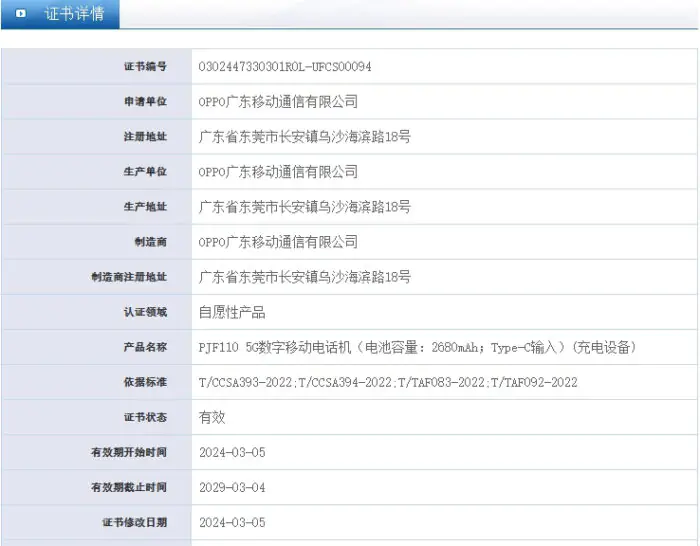The height and width of the screenshot is (546, 700).
Task: Click the arrow icon beside 证书详情 header
Action: coord(21,13)
